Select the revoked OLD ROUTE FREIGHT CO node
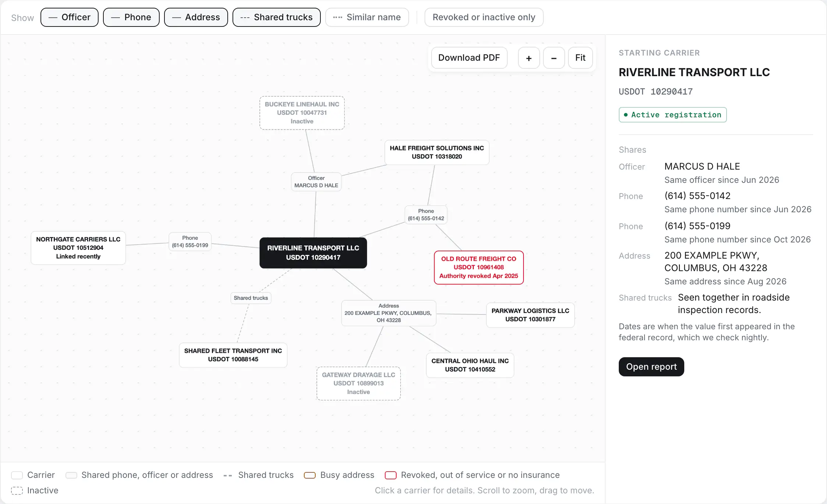827x504 pixels. tap(479, 267)
